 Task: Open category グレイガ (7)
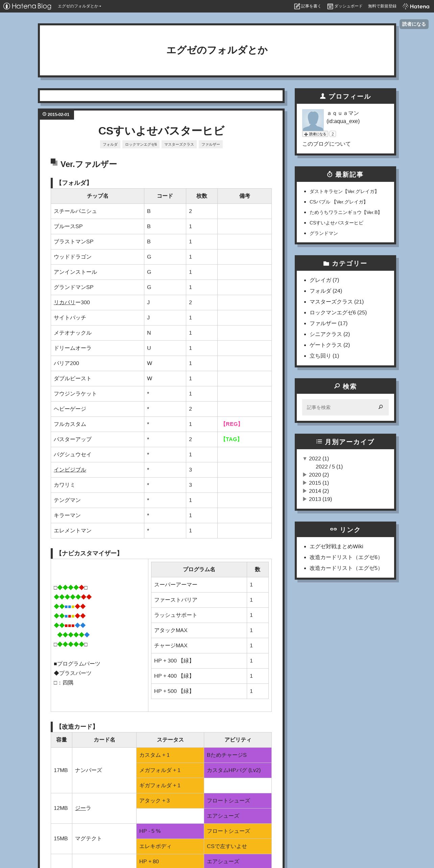(324, 280)
